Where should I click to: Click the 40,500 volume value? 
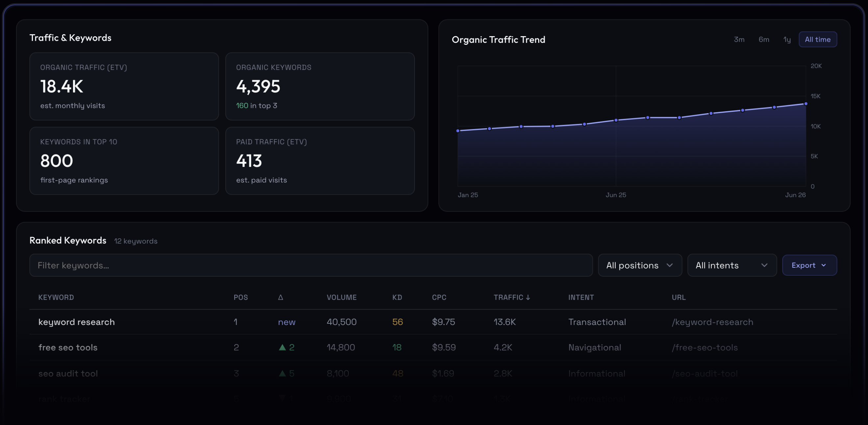pyautogui.click(x=341, y=322)
